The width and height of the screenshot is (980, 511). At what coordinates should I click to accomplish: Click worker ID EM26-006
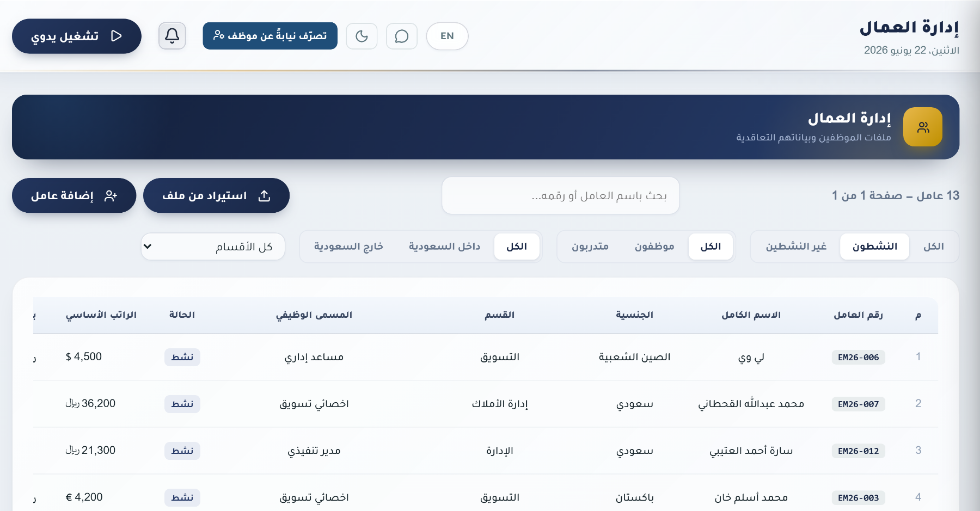tap(858, 358)
